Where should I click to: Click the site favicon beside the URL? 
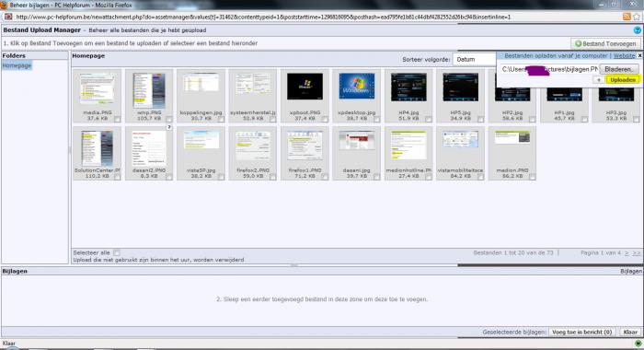coord(8,17)
